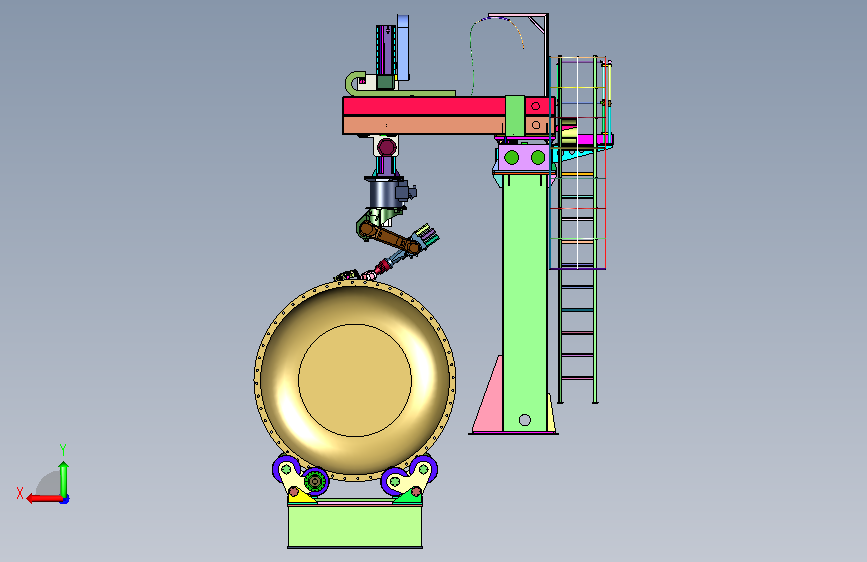Select the upper round hole on red beam end
The image size is (867, 562).
coord(535,106)
